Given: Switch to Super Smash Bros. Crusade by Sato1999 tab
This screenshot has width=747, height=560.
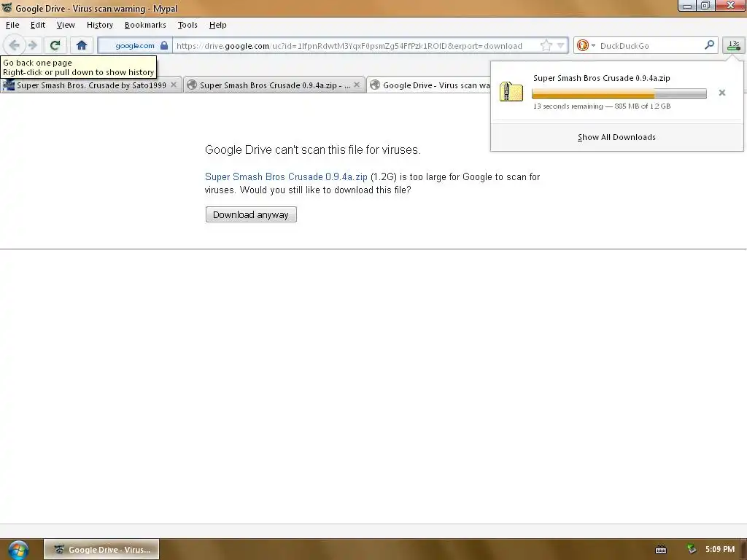Looking at the screenshot, I should pyautogui.click(x=91, y=85).
